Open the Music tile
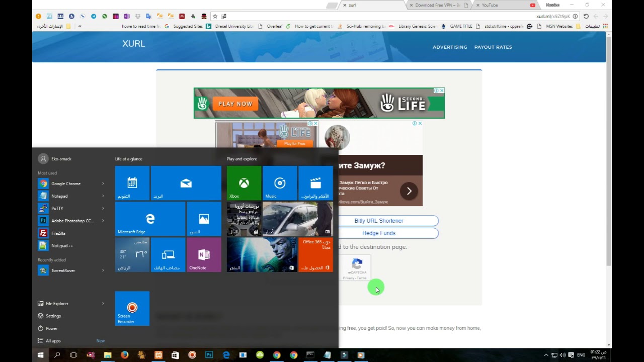This screenshot has height=362, width=644. click(x=280, y=184)
